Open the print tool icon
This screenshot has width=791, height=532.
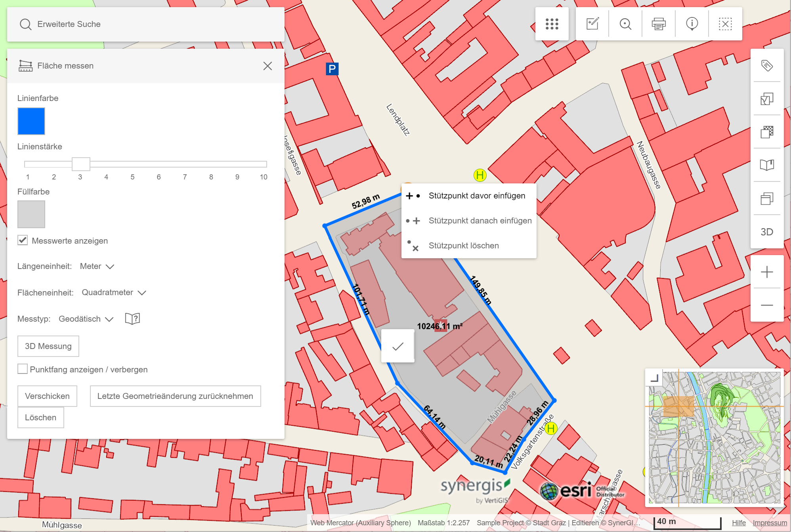click(659, 24)
